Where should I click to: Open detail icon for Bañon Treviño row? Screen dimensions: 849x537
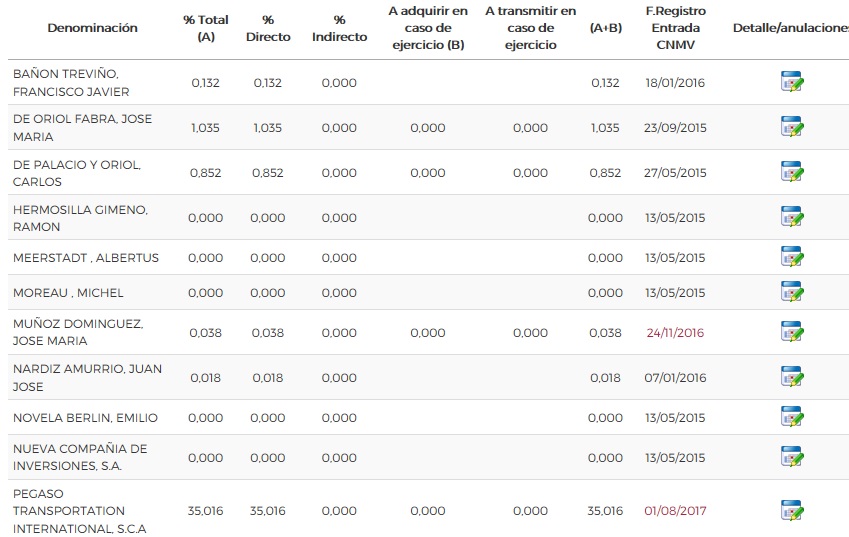[791, 83]
